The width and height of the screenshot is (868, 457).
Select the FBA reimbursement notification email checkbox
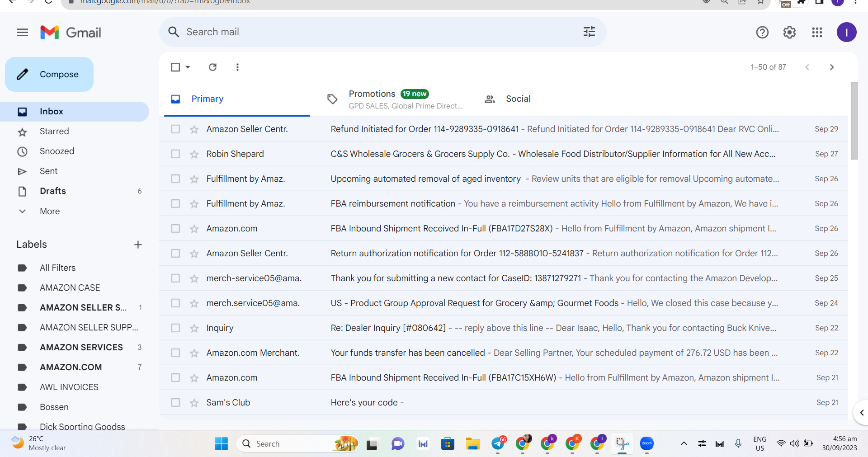[175, 204]
